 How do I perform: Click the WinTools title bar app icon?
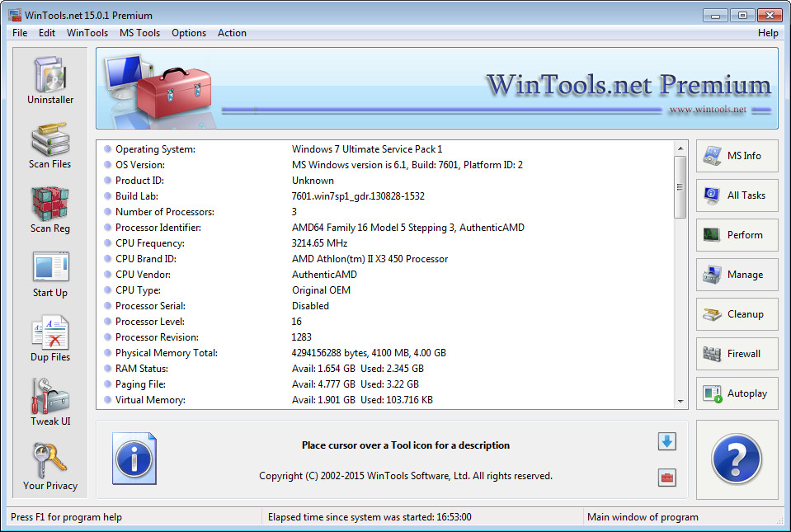click(15, 15)
